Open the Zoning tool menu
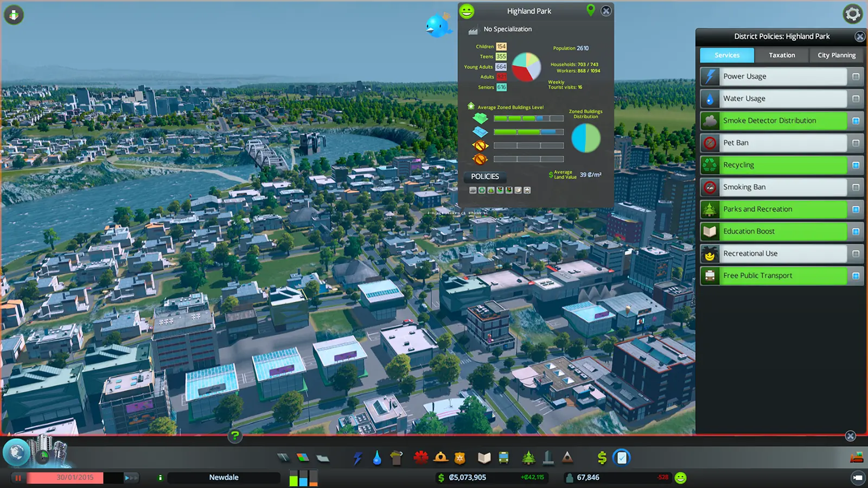 tap(303, 458)
